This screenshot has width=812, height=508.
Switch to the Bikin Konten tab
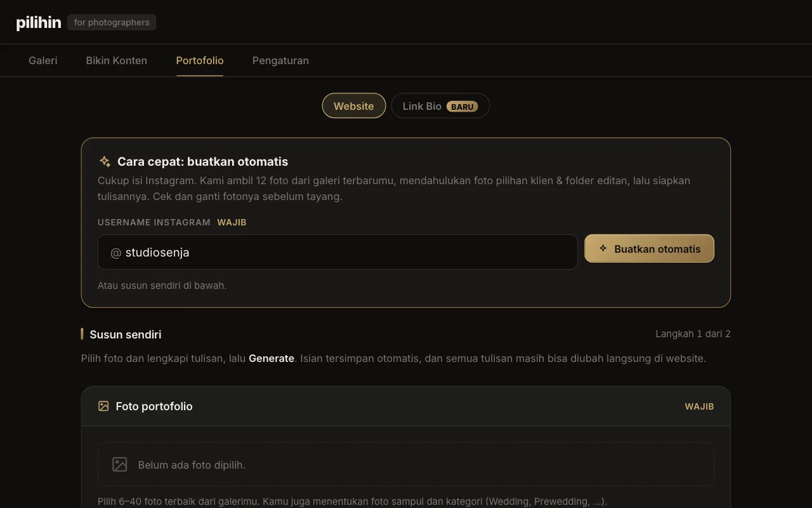tap(117, 60)
